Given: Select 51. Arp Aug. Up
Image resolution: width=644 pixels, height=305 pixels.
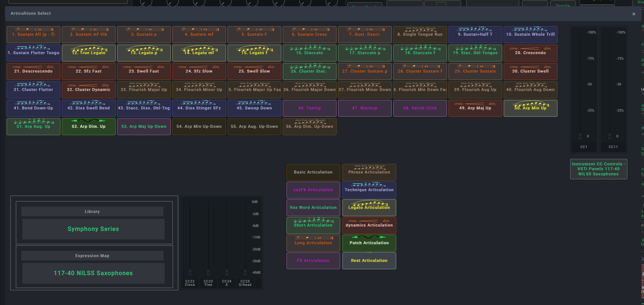Looking at the screenshot, I should 34,127.
